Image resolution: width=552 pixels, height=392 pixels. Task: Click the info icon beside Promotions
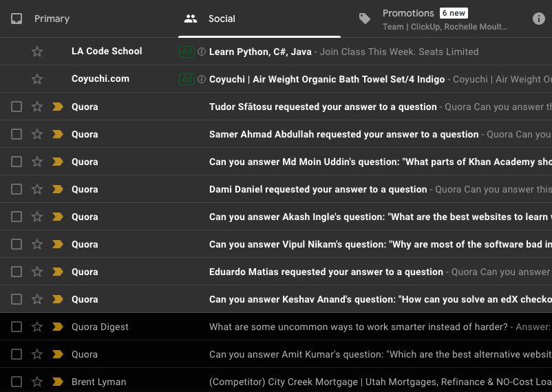pos(538,19)
